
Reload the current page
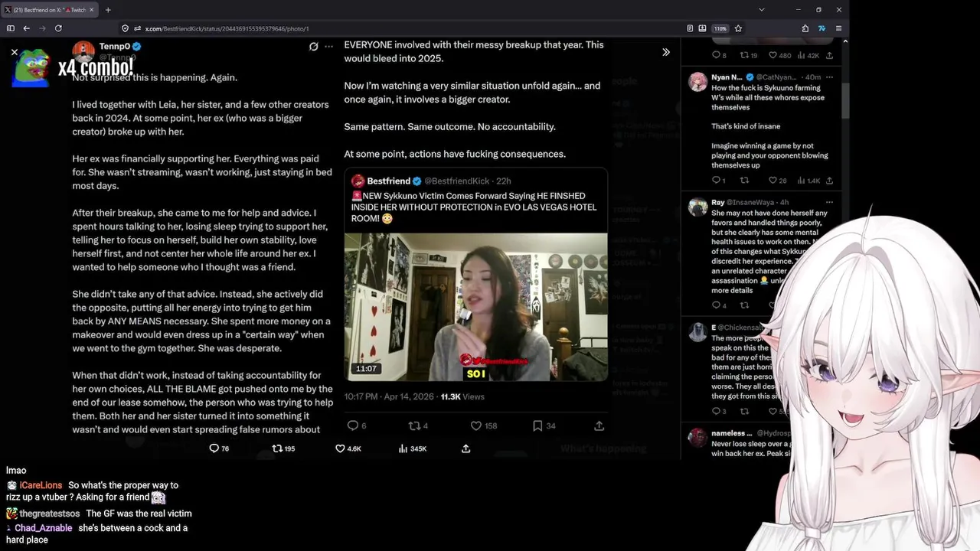click(58, 28)
